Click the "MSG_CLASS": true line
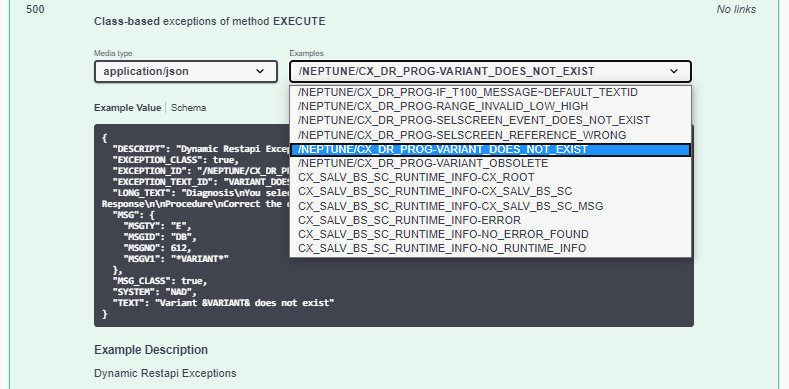This screenshot has height=389, width=789. tap(160, 281)
